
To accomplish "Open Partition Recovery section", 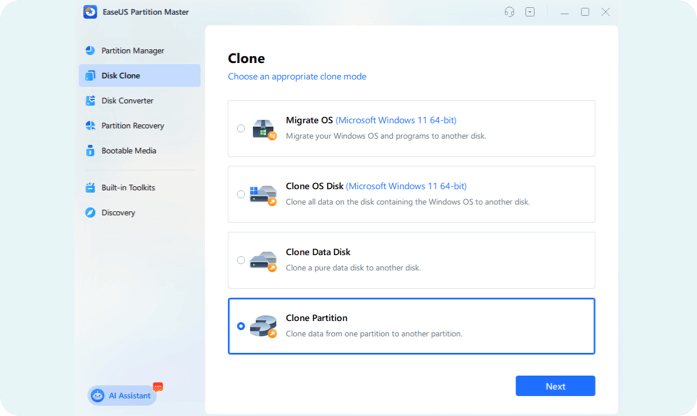I will pos(140,126).
